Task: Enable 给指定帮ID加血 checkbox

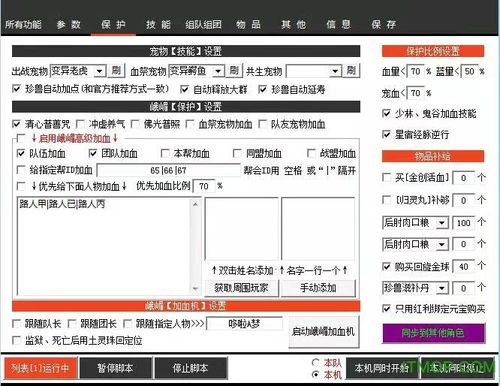Action: [21, 170]
